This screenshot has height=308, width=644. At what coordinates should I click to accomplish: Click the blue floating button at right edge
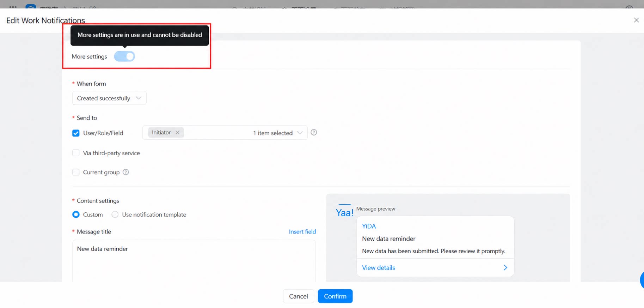click(x=642, y=280)
